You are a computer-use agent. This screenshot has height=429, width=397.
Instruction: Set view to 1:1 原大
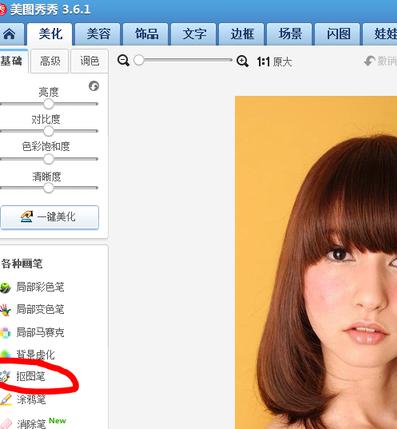(274, 62)
